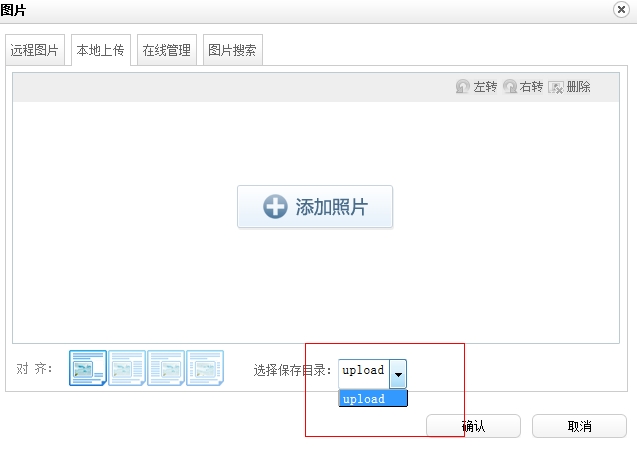Go to the 图片搜索 tab
Screen dimensions: 637x453
(x=233, y=50)
